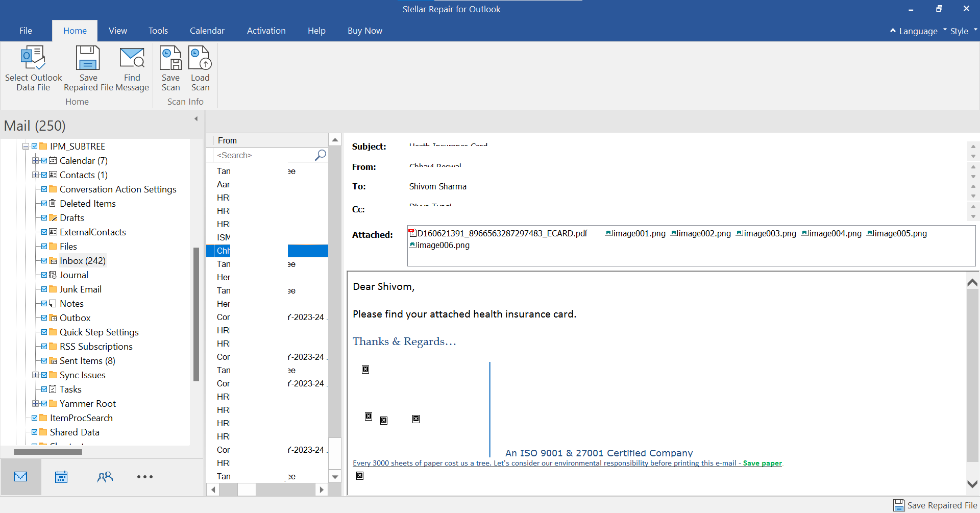Screen dimensions: 980x513
Task: Switch to Mail view using the envelope icon
Action: pyautogui.click(x=20, y=476)
